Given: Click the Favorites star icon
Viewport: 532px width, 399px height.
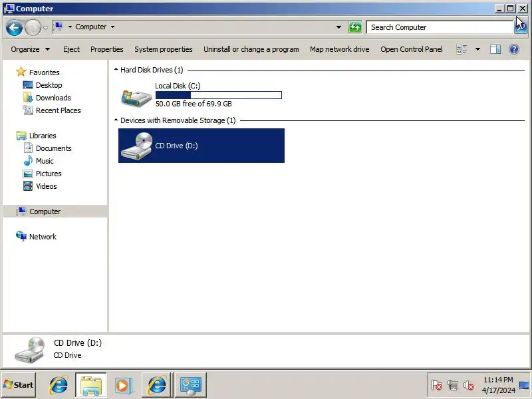Looking at the screenshot, I should (x=21, y=72).
